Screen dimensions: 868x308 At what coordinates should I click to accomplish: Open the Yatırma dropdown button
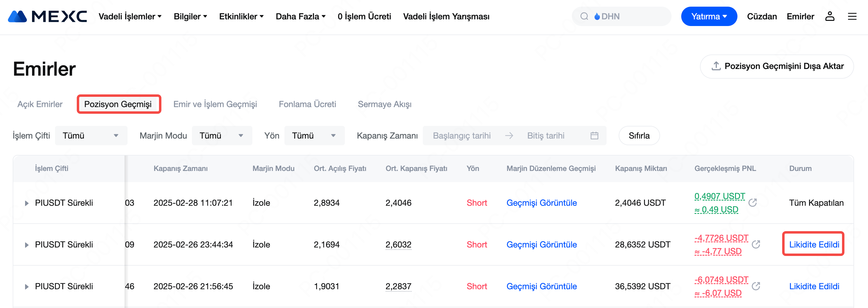709,16
